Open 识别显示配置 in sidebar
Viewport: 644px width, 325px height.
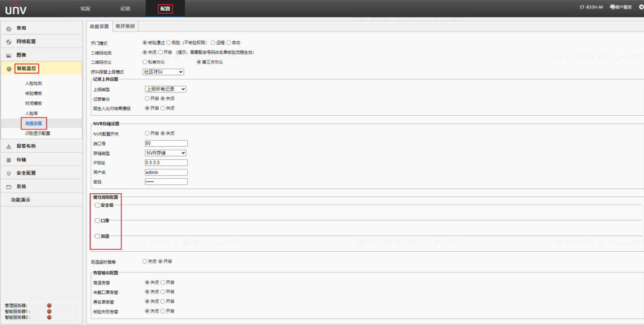click(x=38, y=134)
